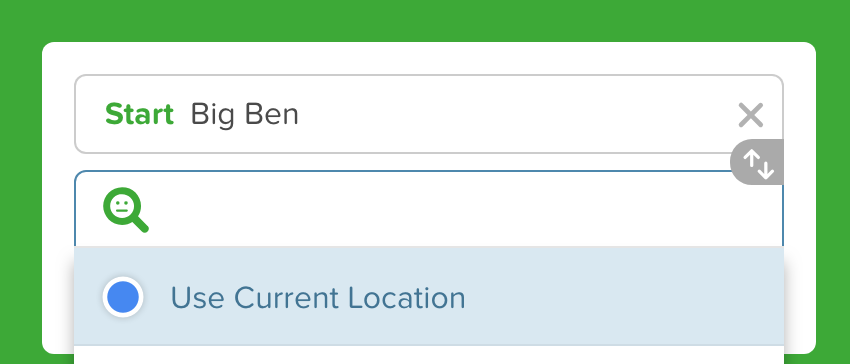850x364 pixels.
Task: Click the white area below the suggestion row
Action: [429, 355]
